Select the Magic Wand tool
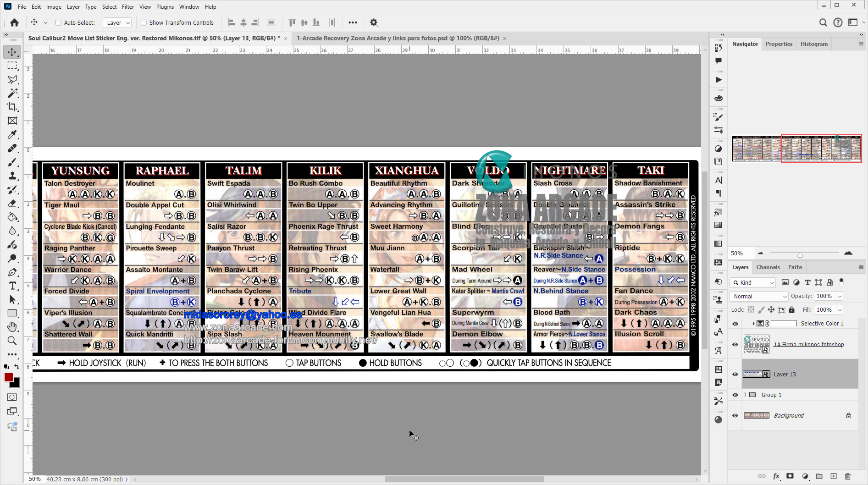This screenshot has width=868, height=485. [x=12, y=93]
